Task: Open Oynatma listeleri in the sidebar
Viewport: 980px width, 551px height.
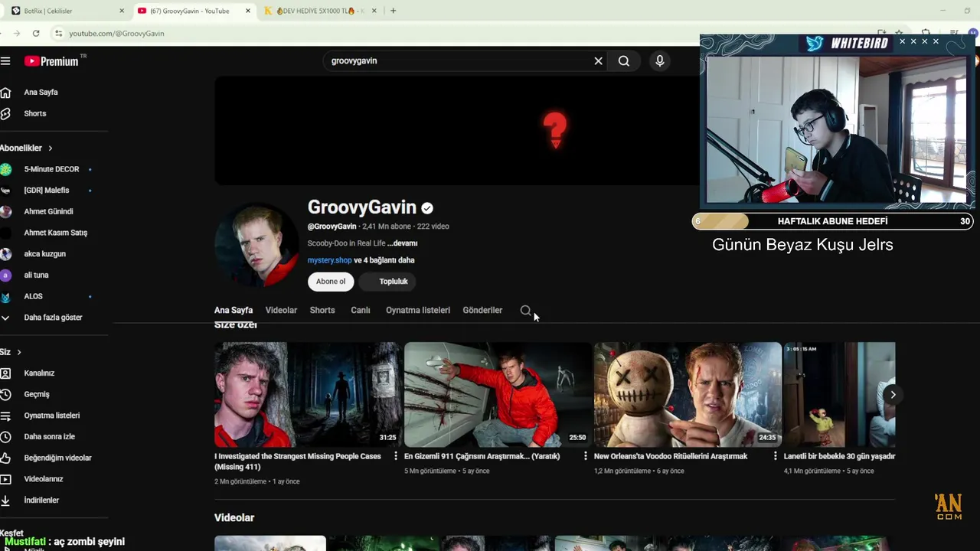Action: coord(52,416)
